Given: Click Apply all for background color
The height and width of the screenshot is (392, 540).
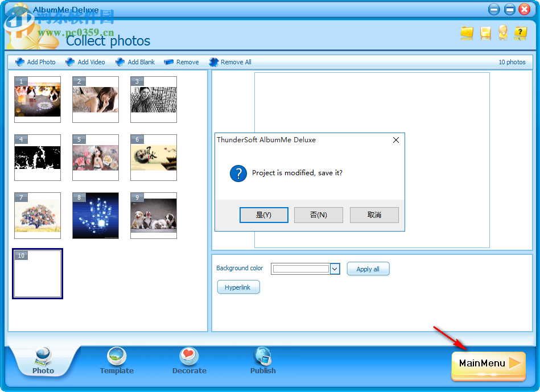Looking at the screenshot, I should point(368,269).
